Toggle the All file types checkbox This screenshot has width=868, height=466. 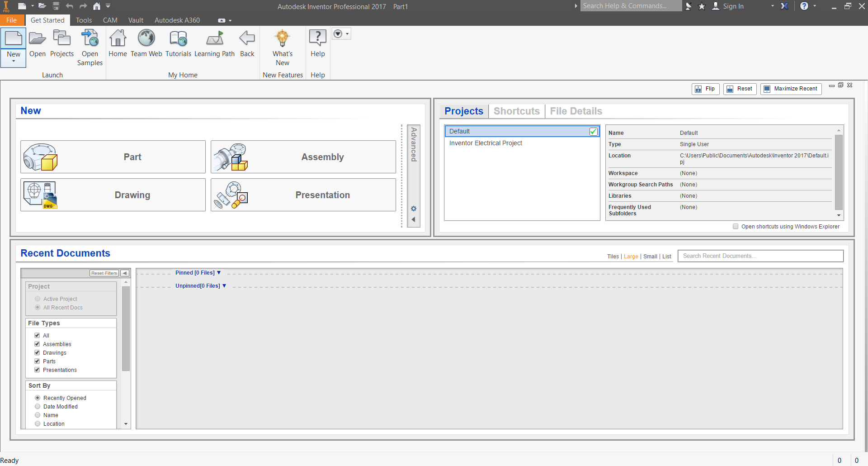(37, 335)
